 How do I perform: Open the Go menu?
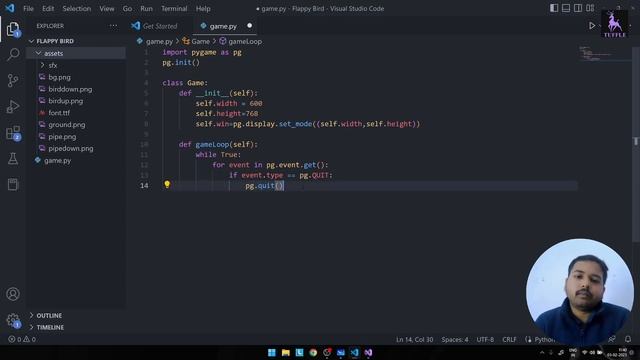click(x=127, y=9)
